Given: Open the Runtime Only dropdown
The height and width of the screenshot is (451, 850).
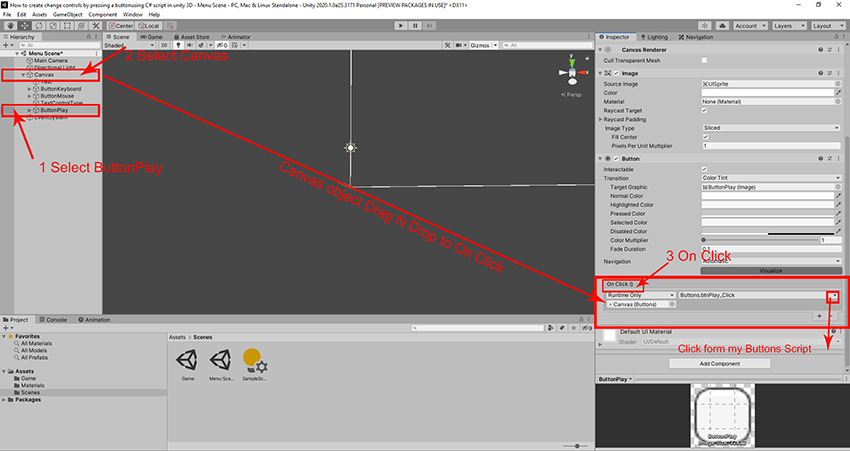Looking at the screenshot, I should 640,295.
